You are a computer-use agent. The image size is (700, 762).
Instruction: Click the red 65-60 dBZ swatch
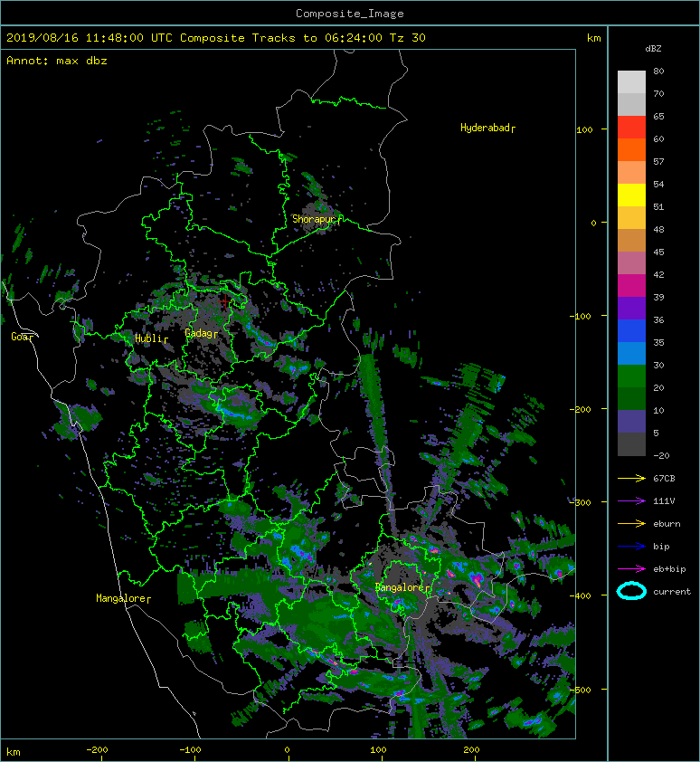[631, 128]
